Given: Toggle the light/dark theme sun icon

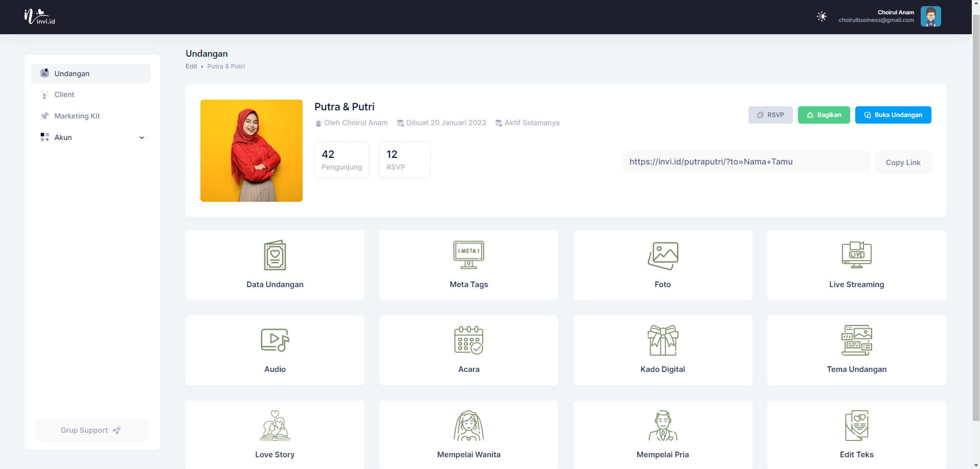Looking at the screenshot, I should 822,16.
